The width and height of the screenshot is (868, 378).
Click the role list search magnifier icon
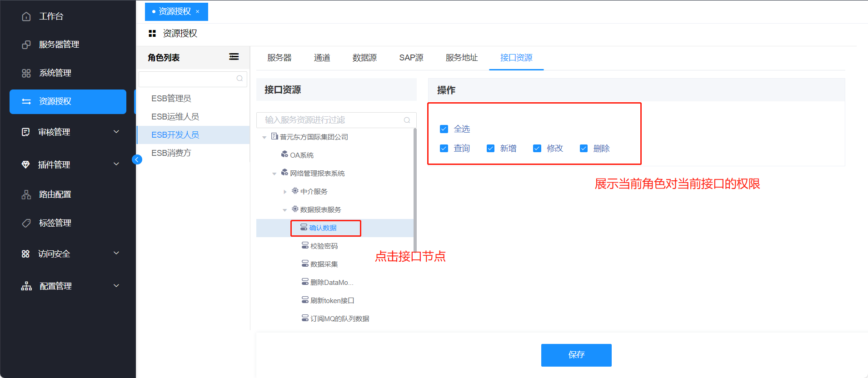click(x=239, y=79)
